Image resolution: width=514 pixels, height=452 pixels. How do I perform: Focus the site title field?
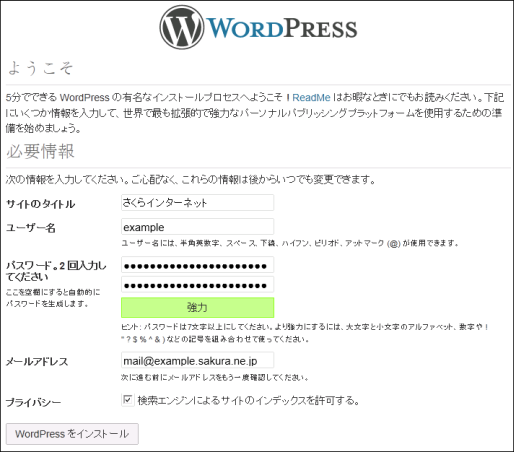tap(197, 202)
